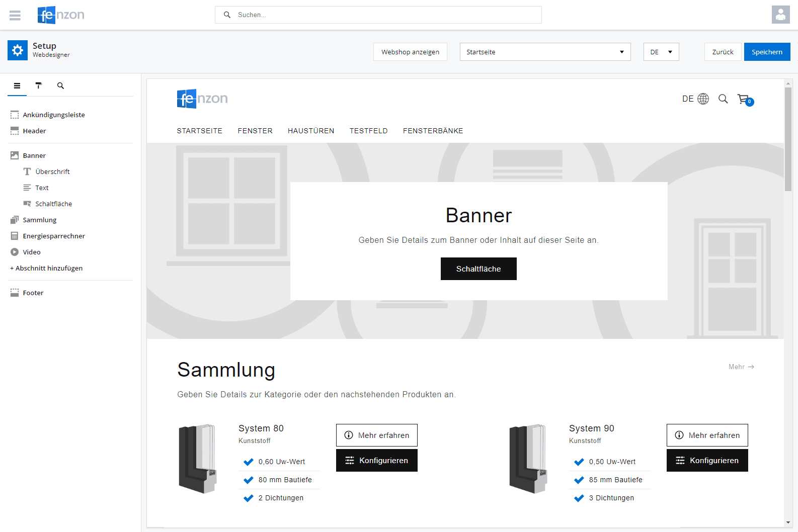Open the hamburger main menu

click(15, 15)
